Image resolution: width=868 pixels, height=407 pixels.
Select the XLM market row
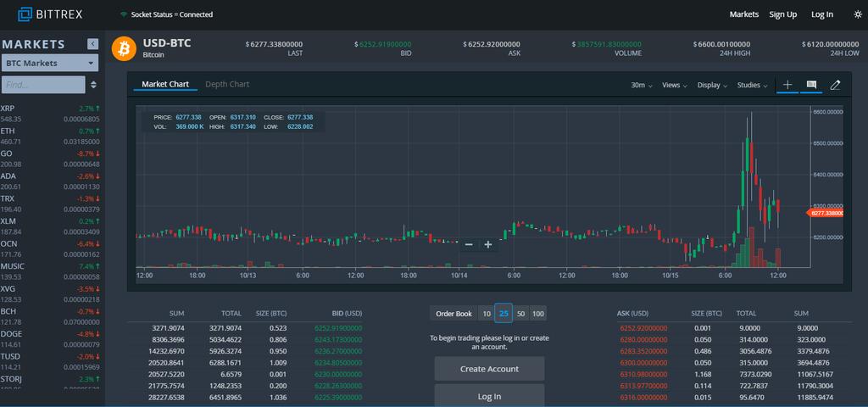pos(50,226)
